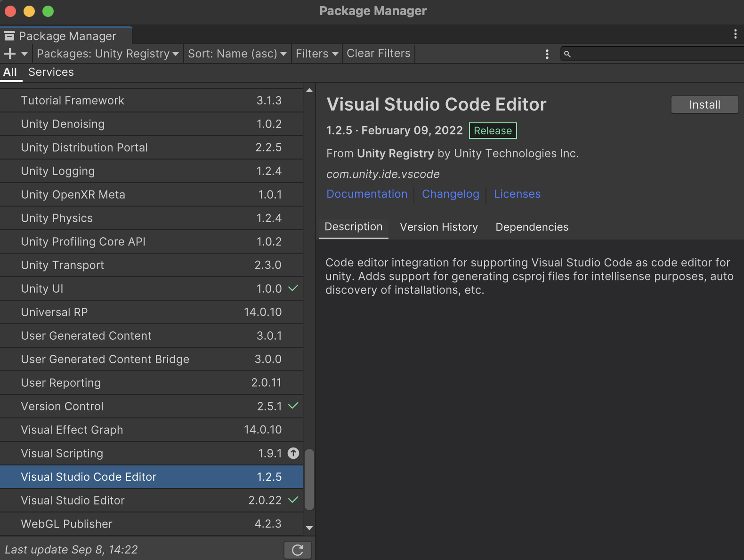This screenshot has width=744, height=560.
Task: Refresh the package list
Action: (298, 550)
